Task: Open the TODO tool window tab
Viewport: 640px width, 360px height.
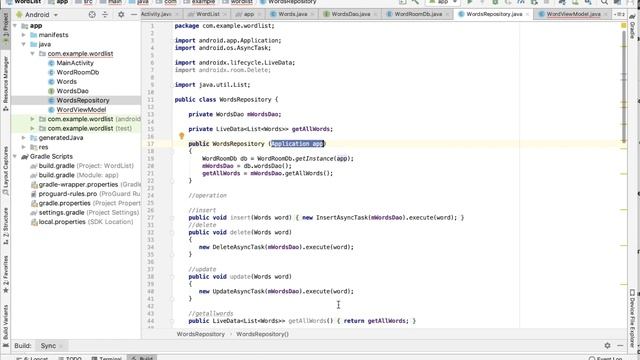Action: [70, 358]
